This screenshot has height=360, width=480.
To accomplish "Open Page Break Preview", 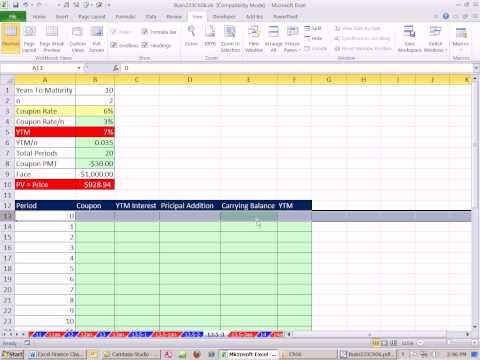I will [52, 38].
